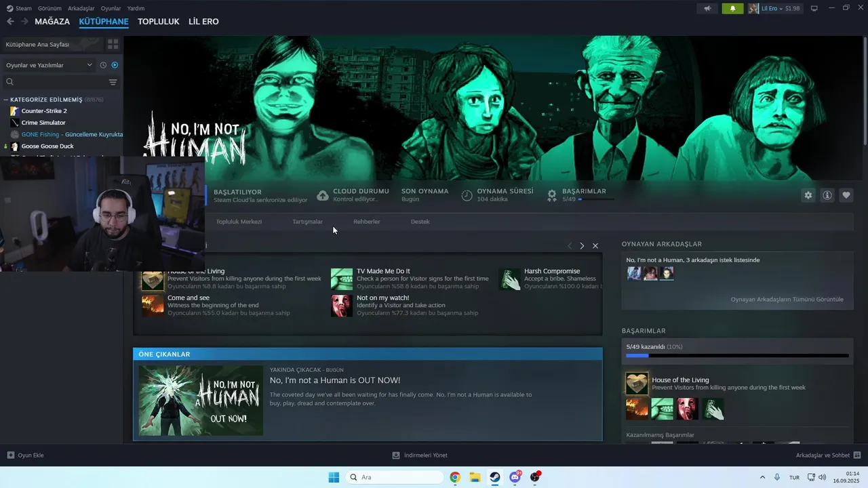Open the green notifications bell
868x488 pixels.
point(732,8)
